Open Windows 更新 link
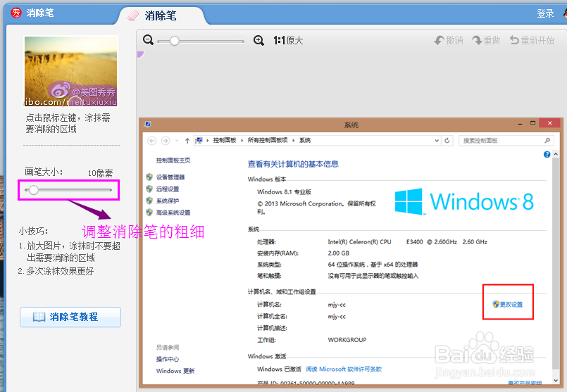The image size is (567, 392). 175,371
